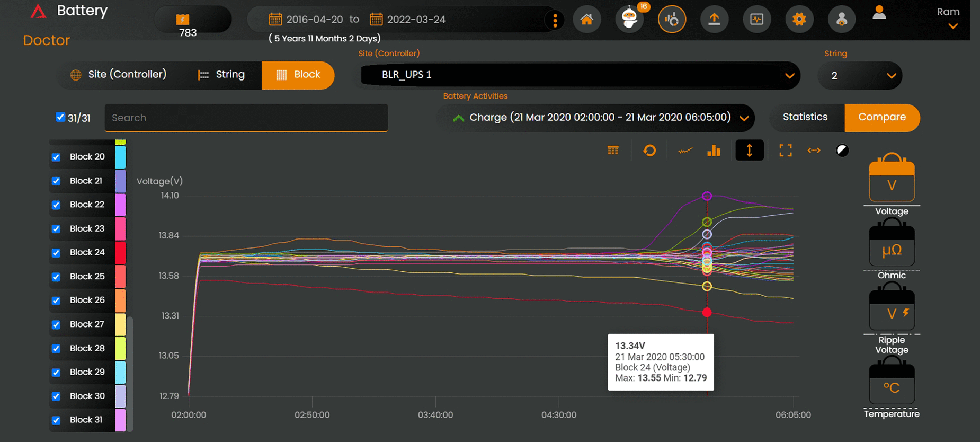Click the Block 26 orange color swatch
This screenshot has width=980, height=442.
(120, 300)
